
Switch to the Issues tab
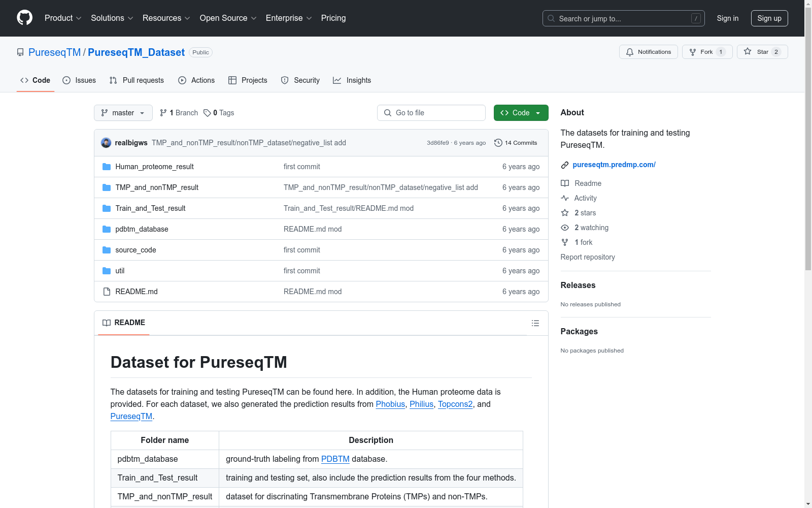click(x=79, y=80)
